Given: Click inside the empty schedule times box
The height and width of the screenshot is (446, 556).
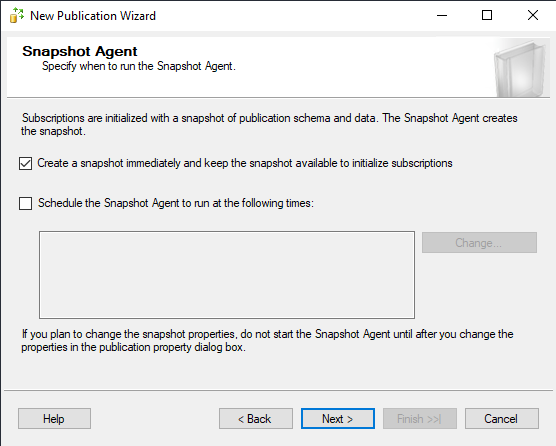Looking at the screenshot, I should (227, 275).
